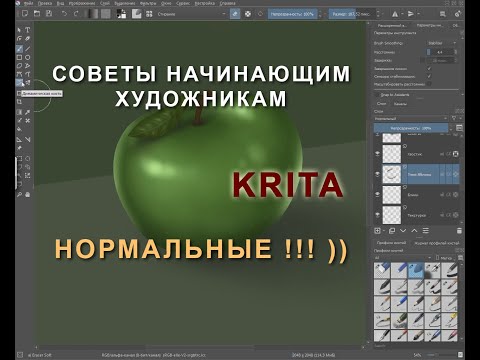
Task: Switch to the Каналы tab
Action: 400,104
